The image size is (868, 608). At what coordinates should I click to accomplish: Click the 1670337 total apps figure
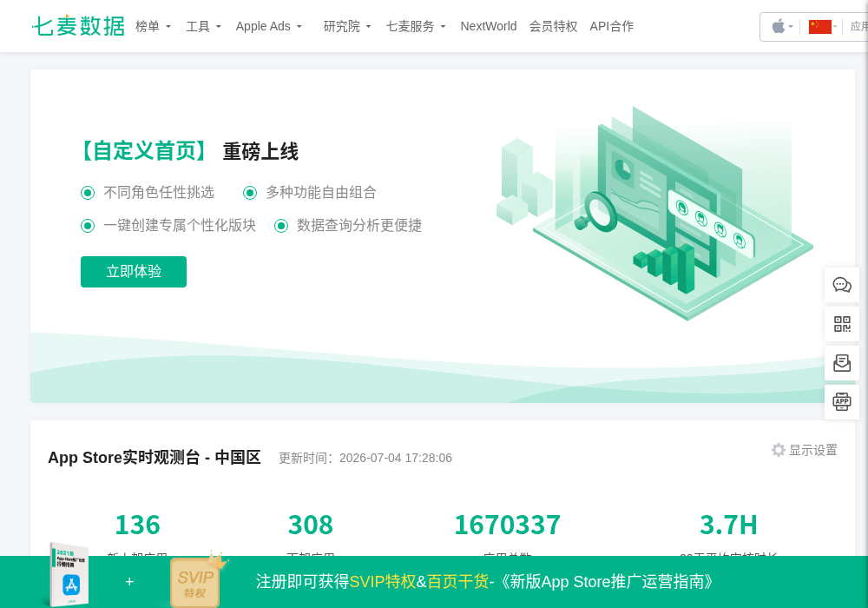point(507,525)
